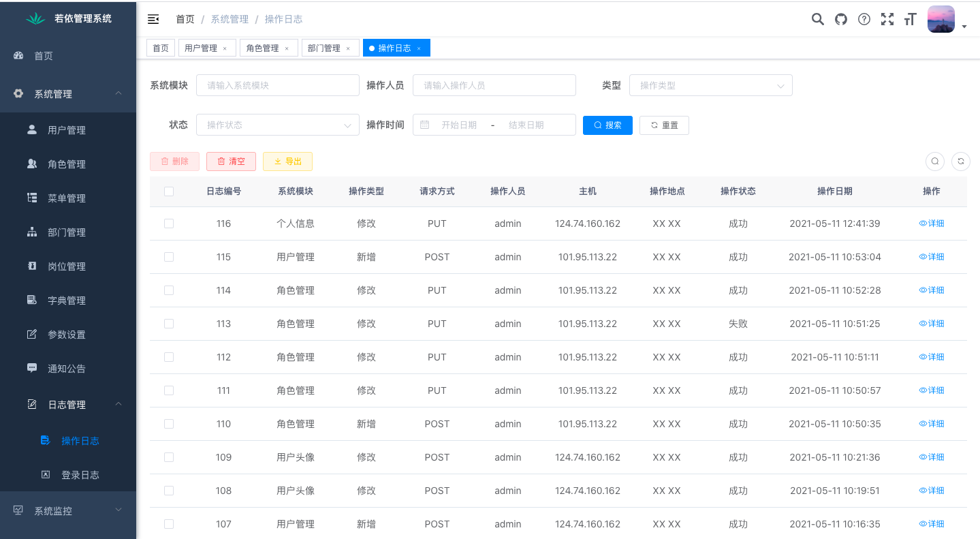The width and height of the screenshot is (980, 539).
Task: Open the GitHub source link icon
Action: point(841,19)
